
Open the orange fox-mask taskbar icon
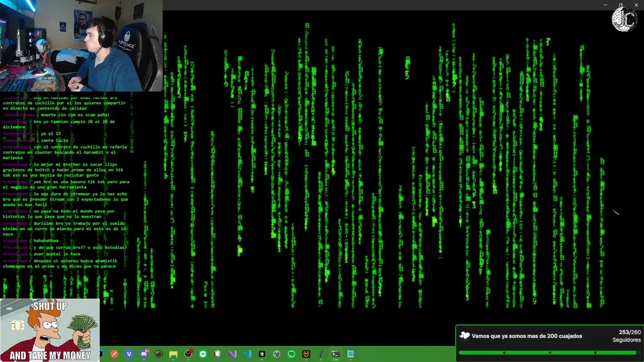coord(306,354)
